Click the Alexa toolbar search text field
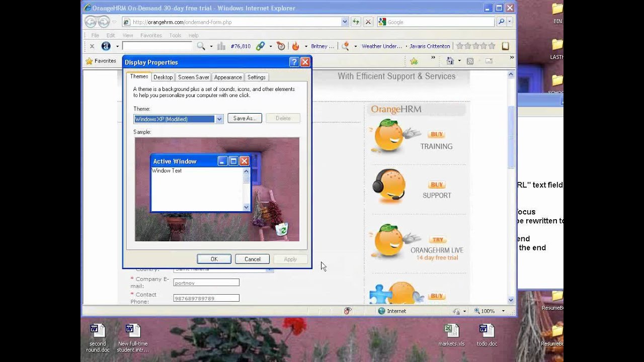This screenshot has height=362, width=644. [157, 46]
